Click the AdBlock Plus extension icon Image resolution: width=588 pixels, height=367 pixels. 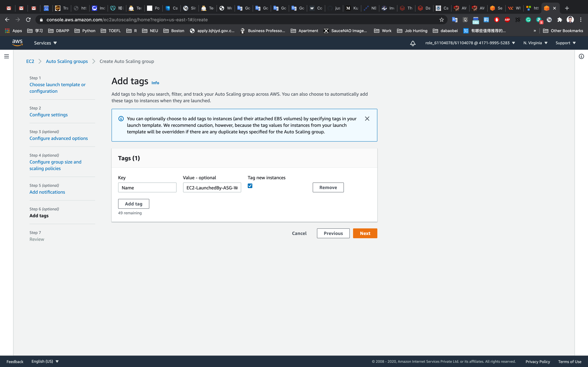coord(507,20)
